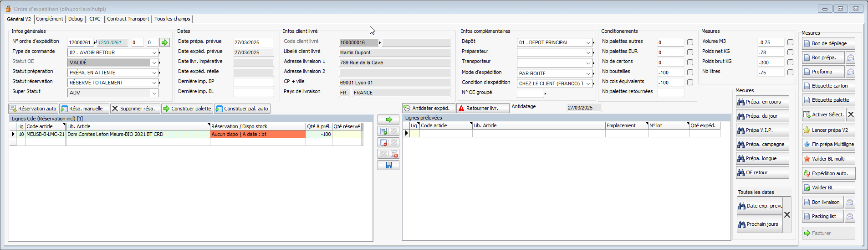Click the green arrow next to order number
868x250 pixels.
coord(164,42)
